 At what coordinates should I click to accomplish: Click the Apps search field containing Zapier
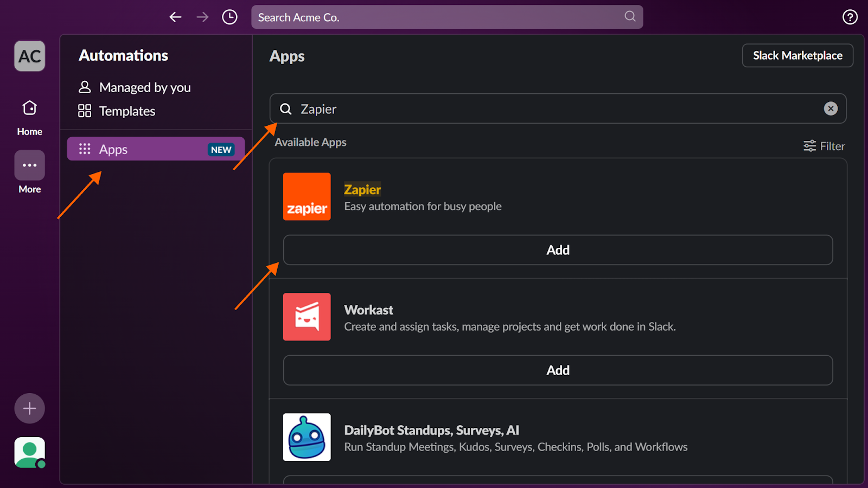[x=558, y=108]
